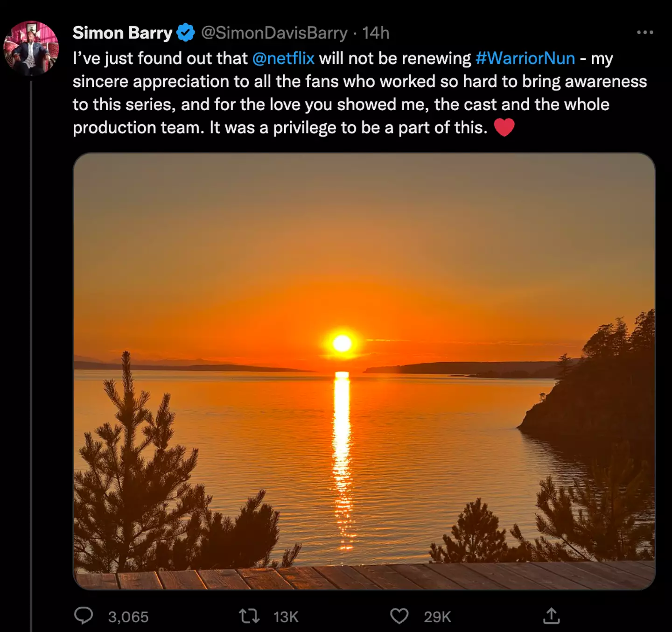
Task: Open the #WarriorNun hashtag
Action: click(x=525, y=58)
